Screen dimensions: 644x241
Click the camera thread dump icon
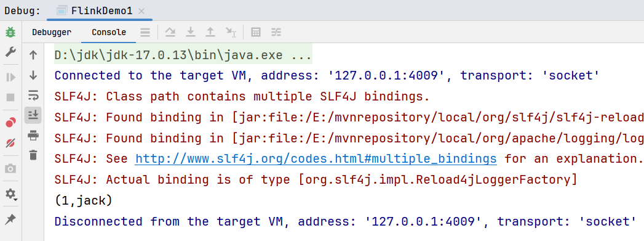pos(10,168)
